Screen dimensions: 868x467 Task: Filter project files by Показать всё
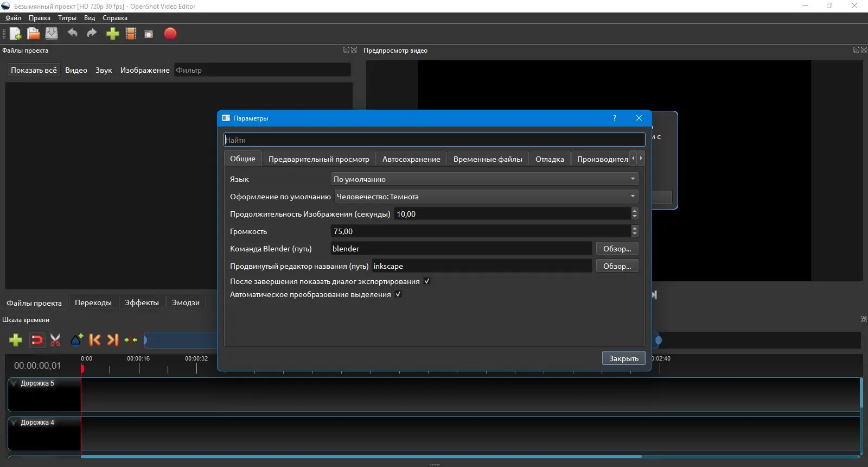34,70
